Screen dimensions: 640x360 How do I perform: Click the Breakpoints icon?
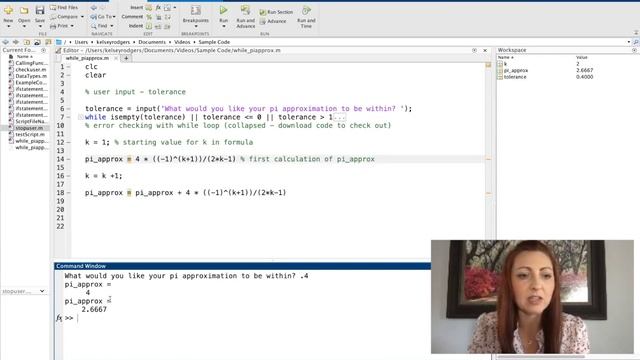pyautogui.click(x=196, y=10)
